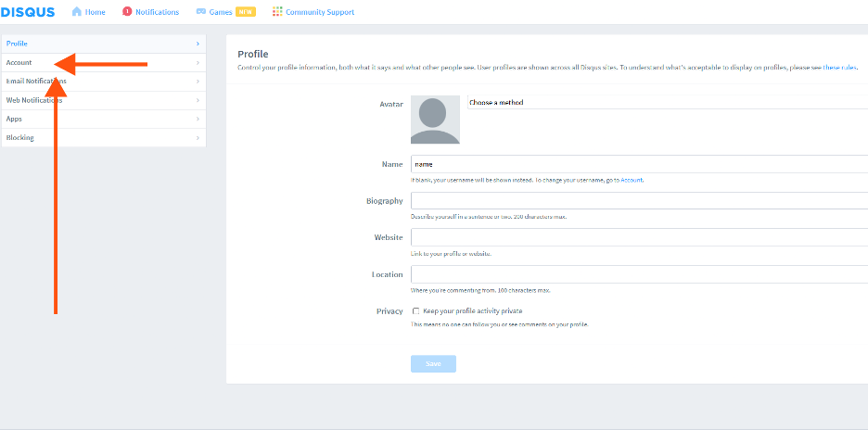Screen dimensions: 868x430
Task: Click into the Name input field
Action: (x=639, y=164)
